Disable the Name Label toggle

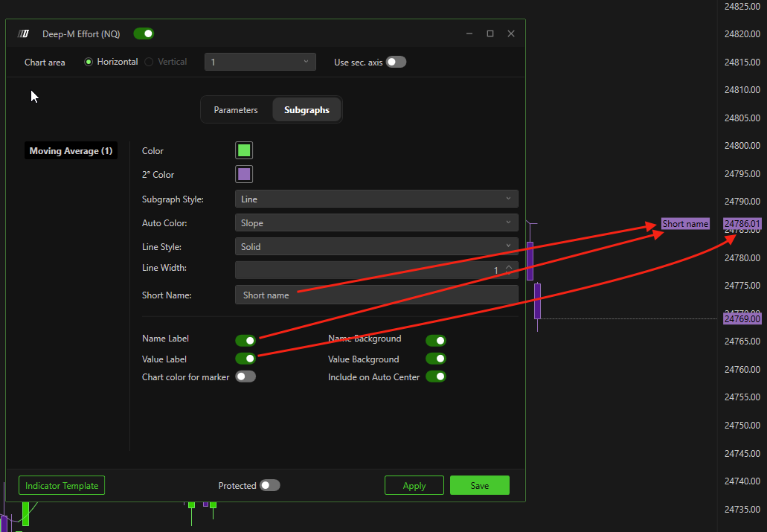245,340
